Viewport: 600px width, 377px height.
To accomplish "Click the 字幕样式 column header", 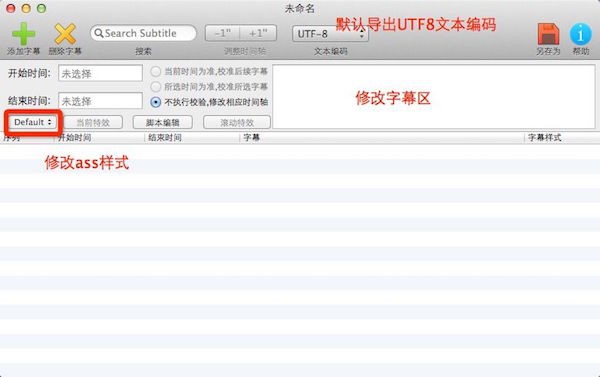I will point(562,137).
